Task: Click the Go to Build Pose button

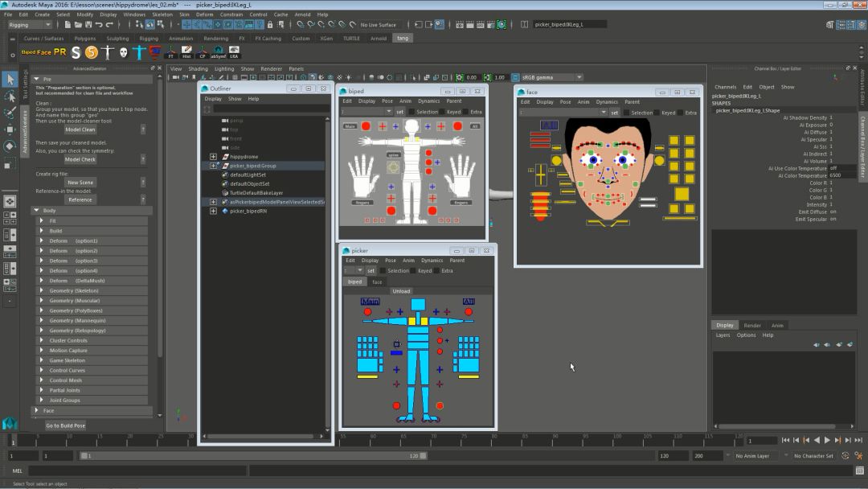Action: click(x=65, y=425)
